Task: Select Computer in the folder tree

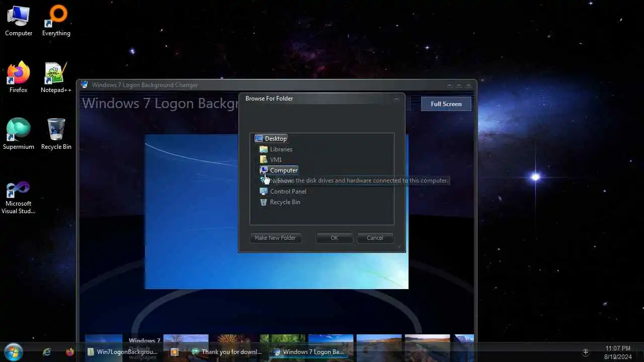Action: [x=279, y=170]
